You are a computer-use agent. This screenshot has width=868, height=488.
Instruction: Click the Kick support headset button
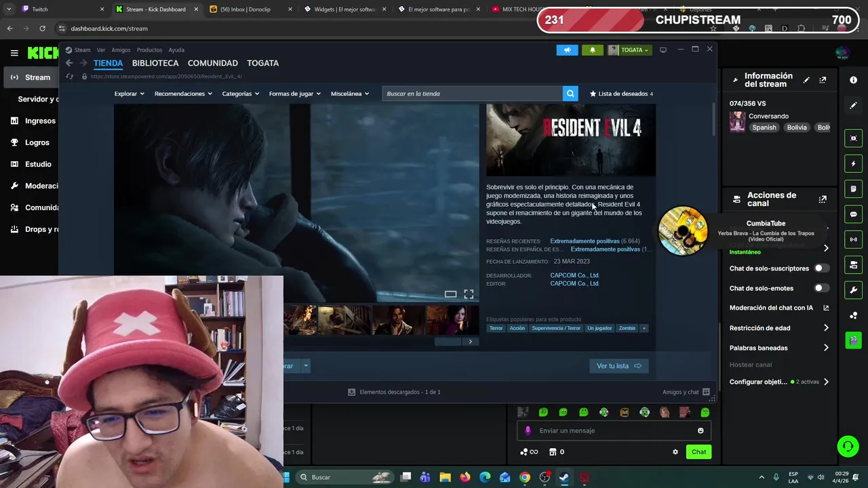click(x=848, y=446)
